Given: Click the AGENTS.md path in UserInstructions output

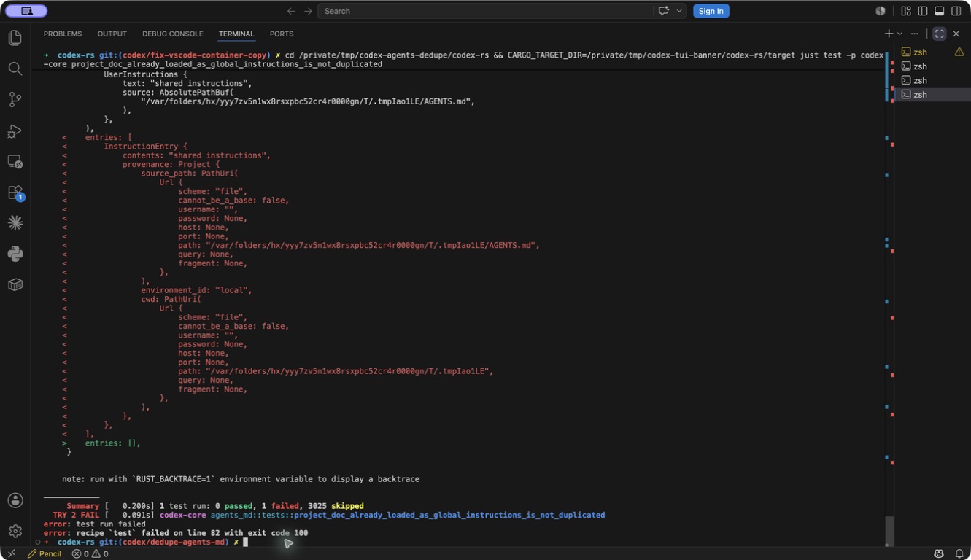Looking at the screenshot, I should point(308,101).
